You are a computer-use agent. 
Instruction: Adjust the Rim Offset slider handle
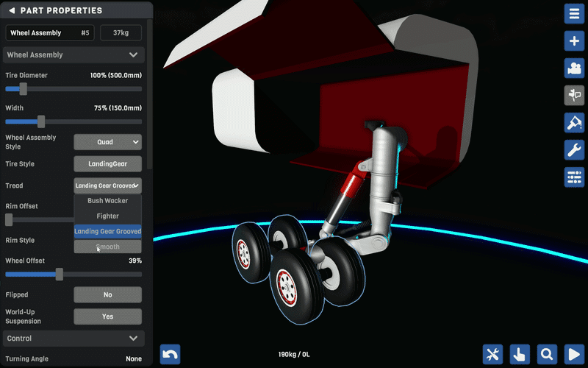(9, 219)
